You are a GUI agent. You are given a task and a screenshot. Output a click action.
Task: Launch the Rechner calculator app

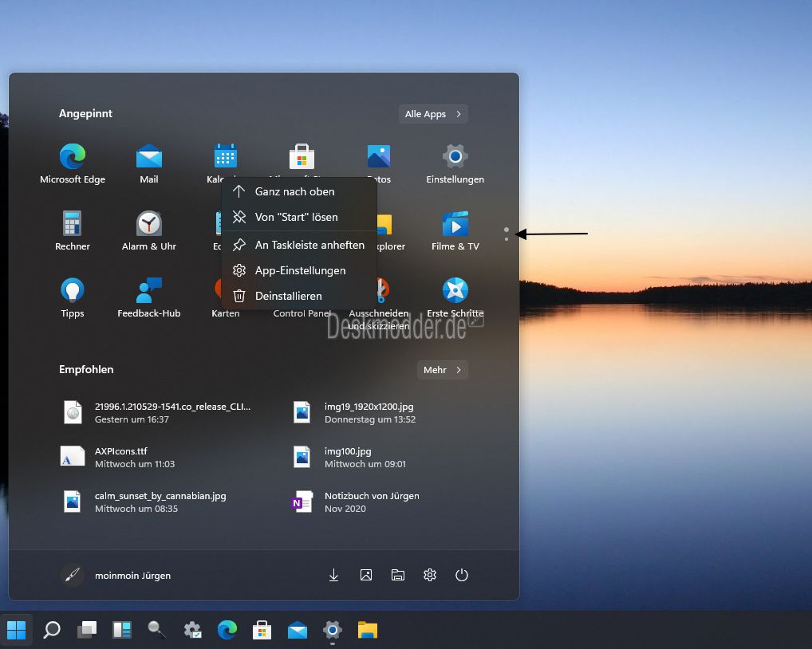(x=73, y=231)
